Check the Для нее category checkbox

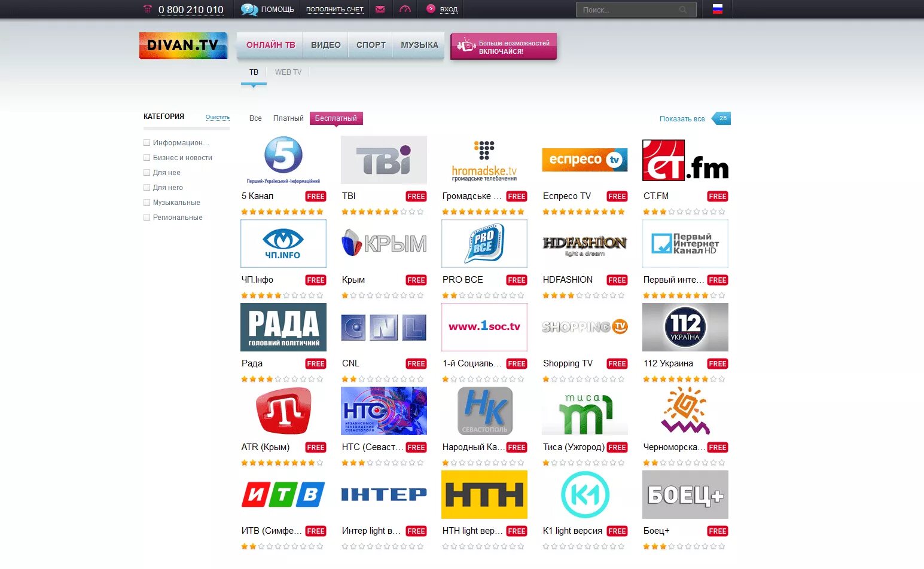pyautogui.click(x=147, y=173)
